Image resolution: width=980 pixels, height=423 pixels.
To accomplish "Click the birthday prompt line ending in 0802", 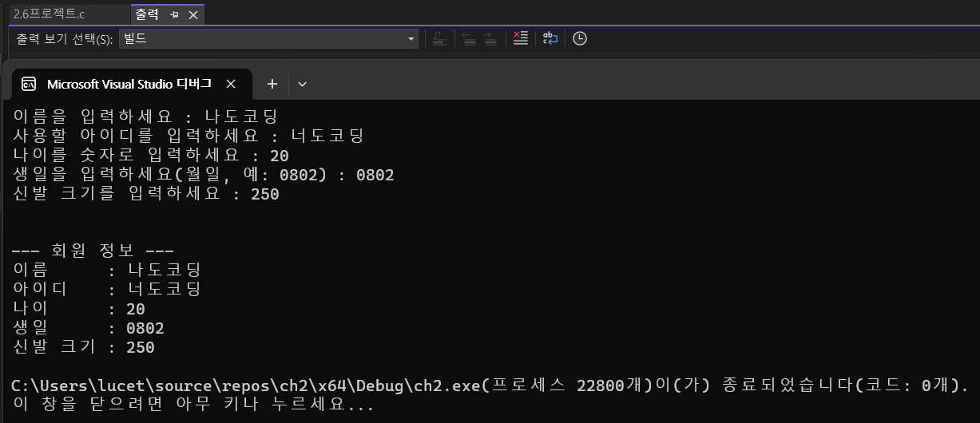I will (204, 174).
